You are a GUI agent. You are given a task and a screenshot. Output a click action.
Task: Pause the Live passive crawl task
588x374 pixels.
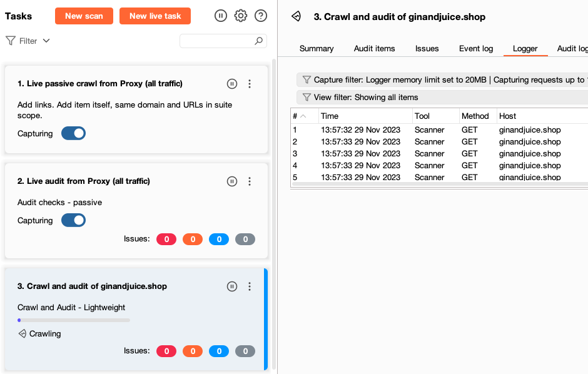pyautogui.click(x=232, y=83)
